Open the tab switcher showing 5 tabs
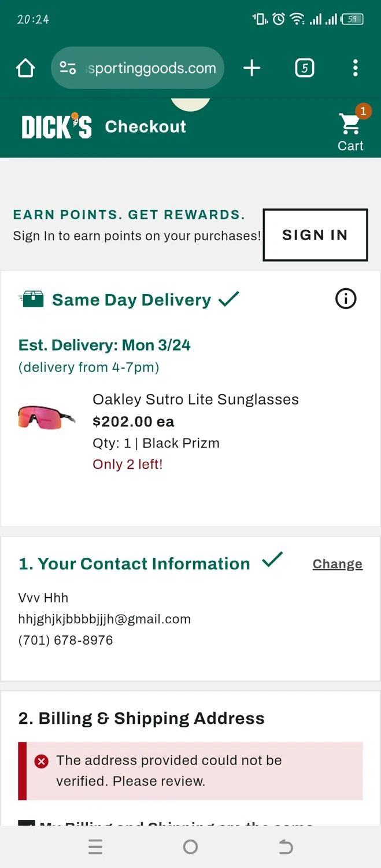 tap(305, 68)
